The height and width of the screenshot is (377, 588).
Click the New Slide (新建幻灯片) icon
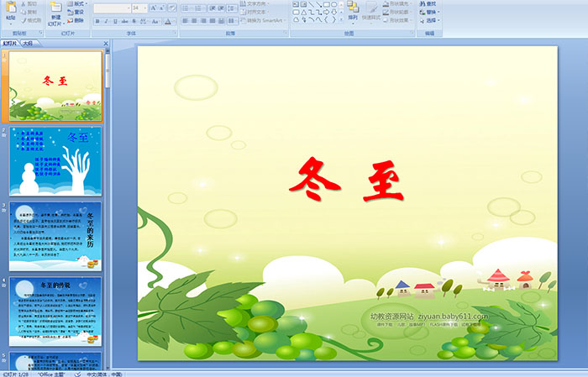click(x=56, y=8)
